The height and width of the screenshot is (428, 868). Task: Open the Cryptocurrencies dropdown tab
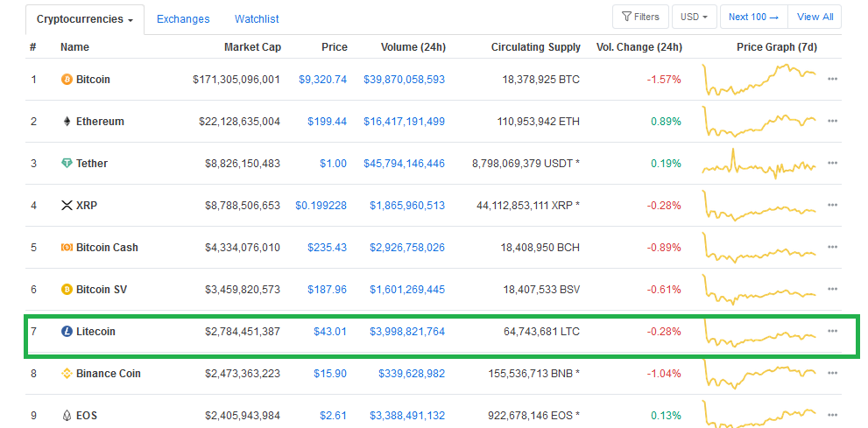coord(85,19)
